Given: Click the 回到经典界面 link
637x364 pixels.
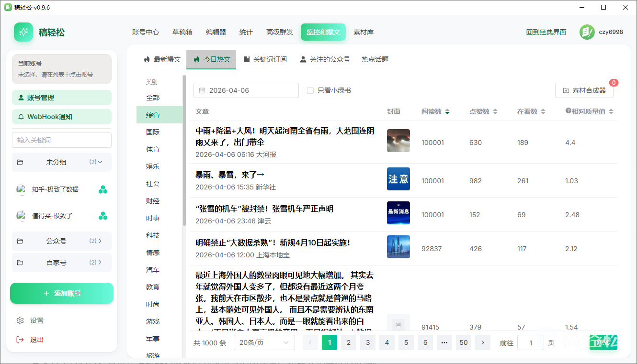Looking at the screenshot, I should tap(546, 32).
